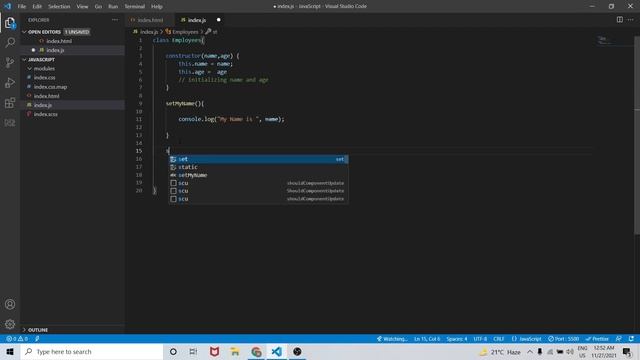
Task: Click the index.js breadcrumb segment
Action: click(146, 32)
